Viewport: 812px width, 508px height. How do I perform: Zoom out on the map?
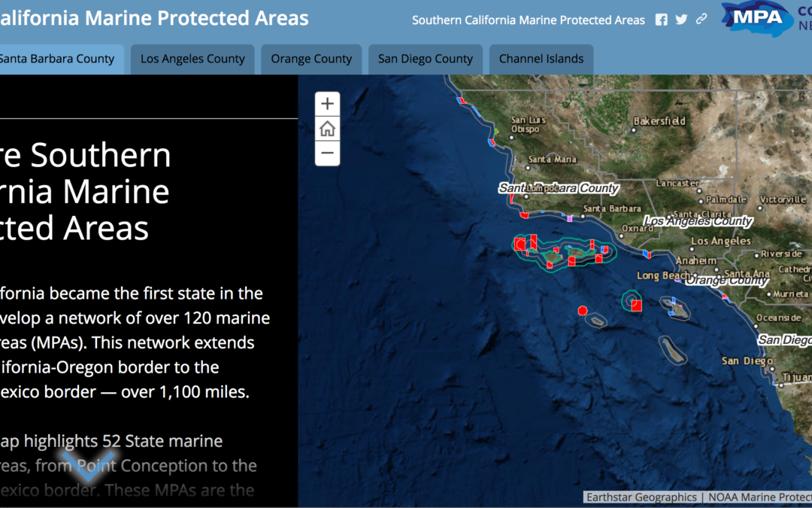pyautogui.click(x=327, y=154)
